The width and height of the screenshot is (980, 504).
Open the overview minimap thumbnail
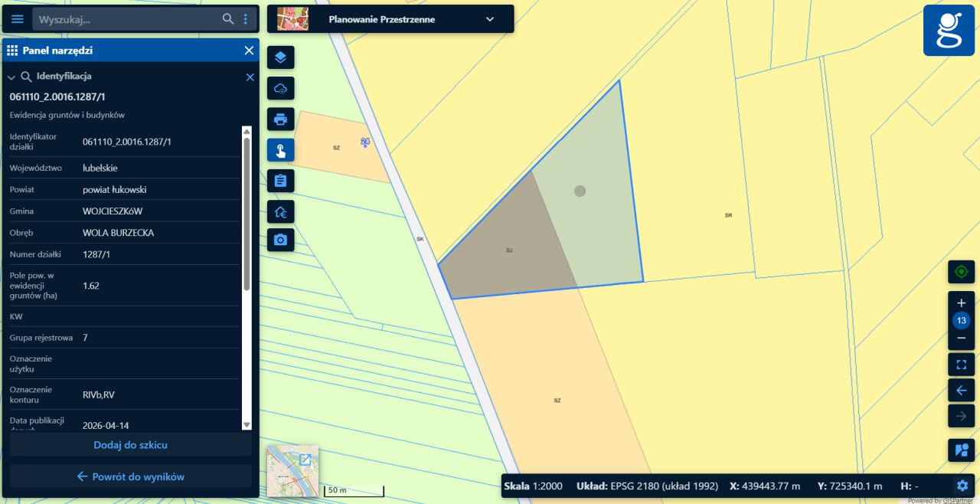click(292, 470)
